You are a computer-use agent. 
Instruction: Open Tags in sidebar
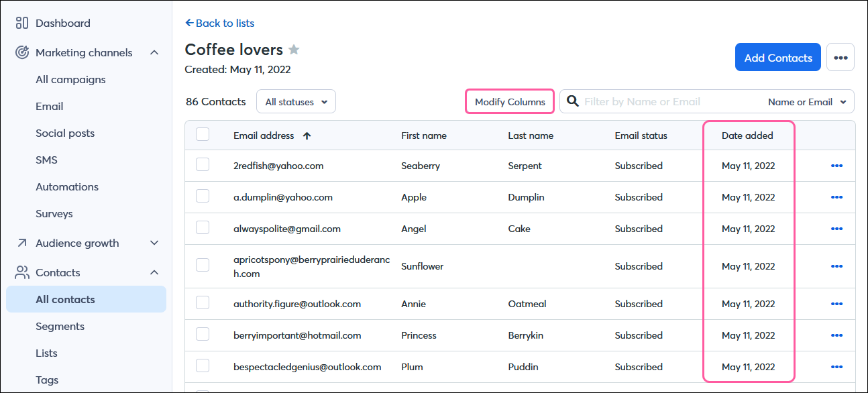(47, 380)
